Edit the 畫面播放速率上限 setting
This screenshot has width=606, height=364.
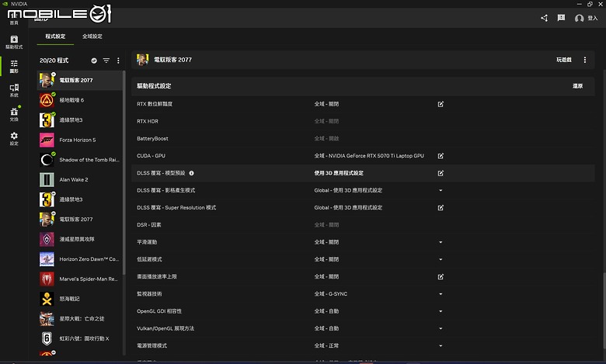tap(441, 277)
